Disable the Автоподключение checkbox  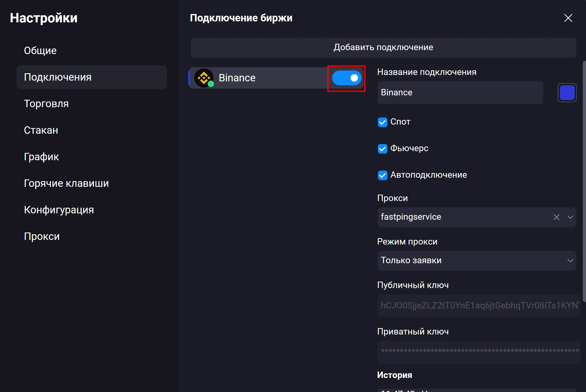[382, 175]
